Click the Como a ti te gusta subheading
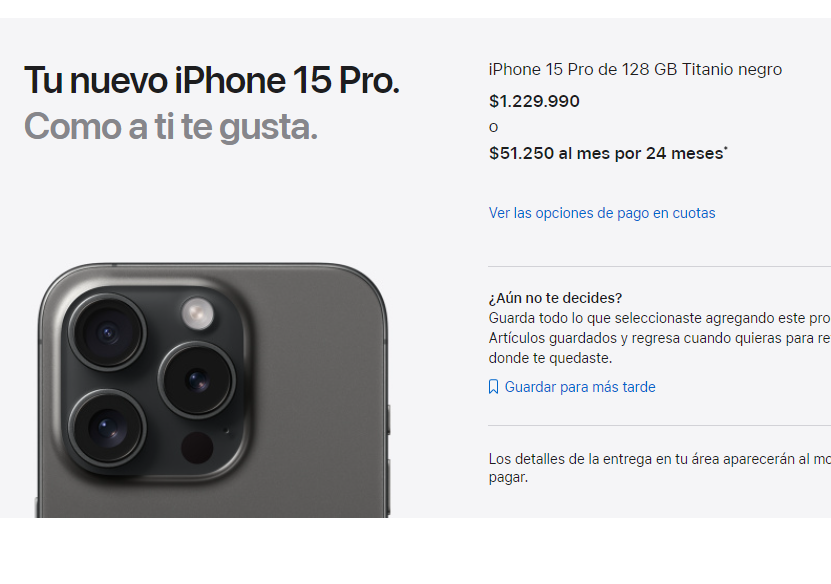This screenshot has width=831, height=584. tap(171, 127)
